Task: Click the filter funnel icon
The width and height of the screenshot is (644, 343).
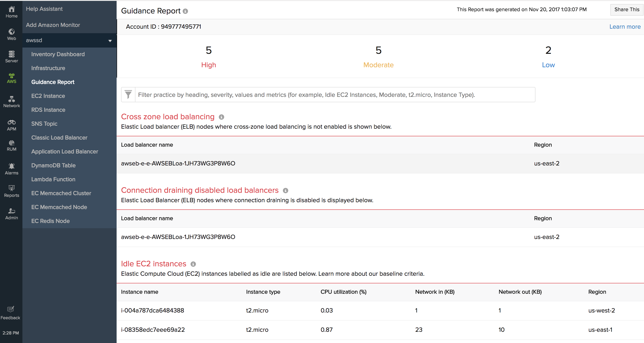Action: tap(128, 95)
